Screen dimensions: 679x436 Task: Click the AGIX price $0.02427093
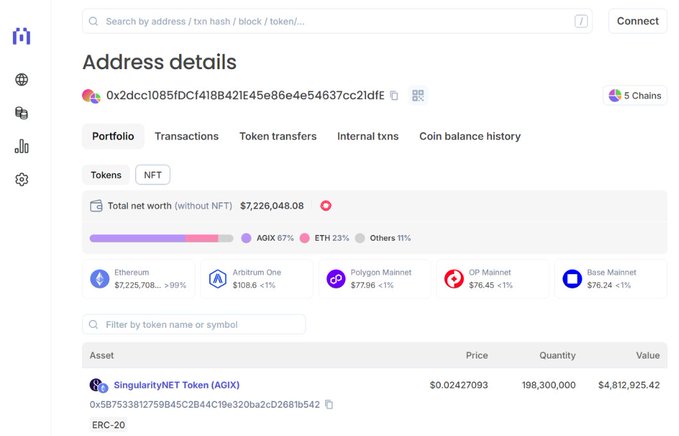click(459, 385)
